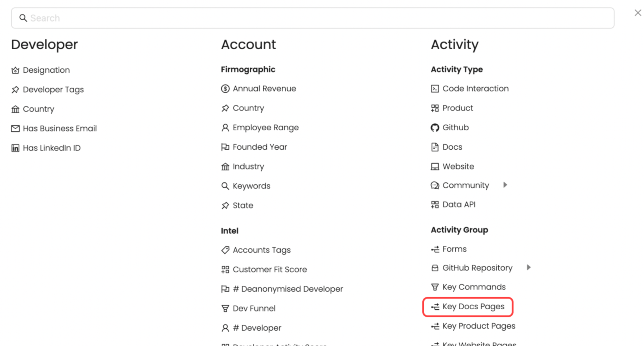Viewport: 644px width, 346px height.
Task: Expand the Community submenu arrow
Action: coord(505,185)
